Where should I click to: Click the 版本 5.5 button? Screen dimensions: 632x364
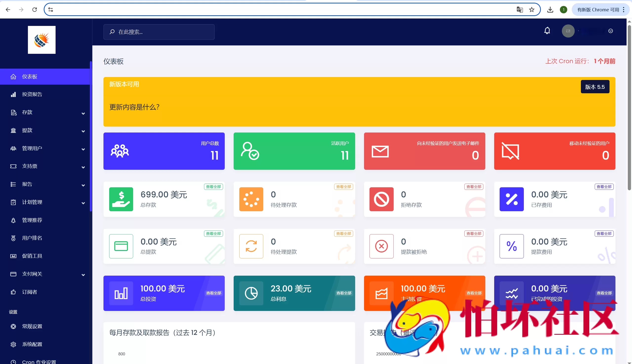[595, 87]
